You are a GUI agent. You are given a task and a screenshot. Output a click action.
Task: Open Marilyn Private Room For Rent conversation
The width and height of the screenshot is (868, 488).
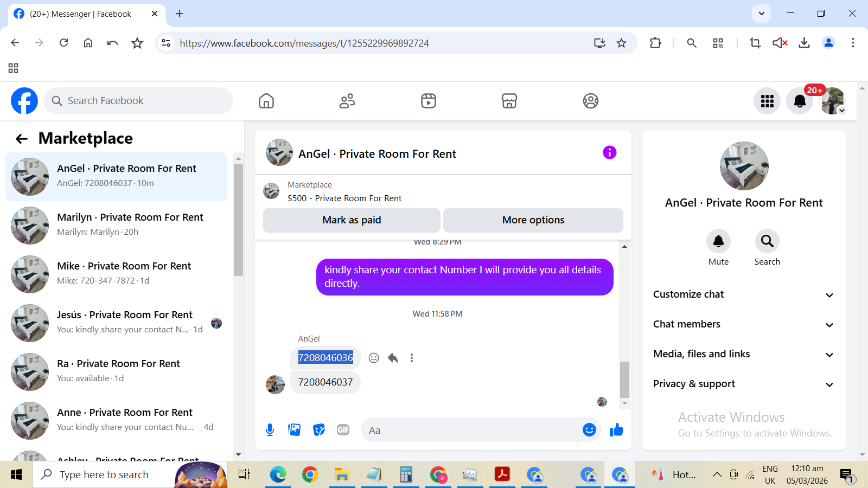(x=116, y=226)
